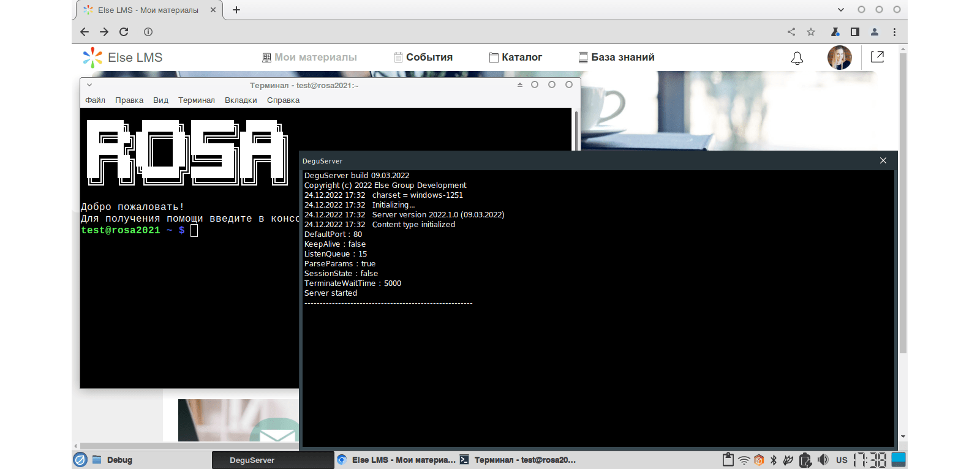980x469 pixels.
Task: View site information icon in address bar
Action: [148, 32]
